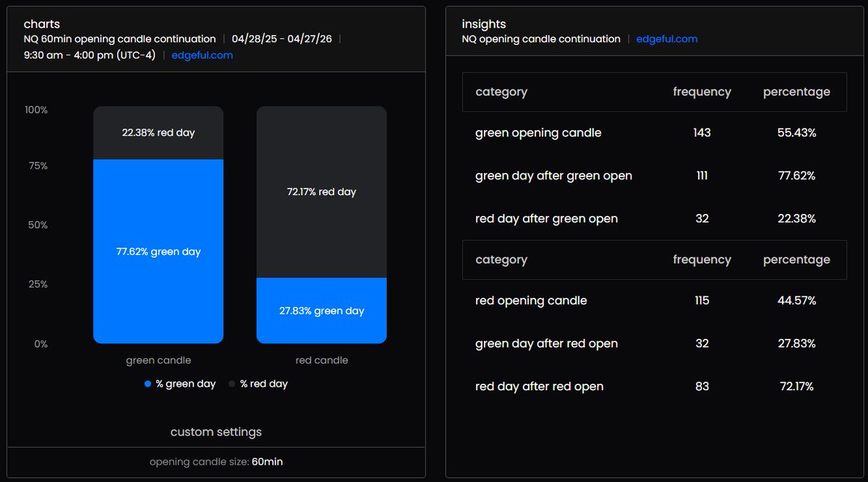Viewport: 868px width, 482px height.
Task: Click the dark legend dot for red day
Action: (232, 384)
